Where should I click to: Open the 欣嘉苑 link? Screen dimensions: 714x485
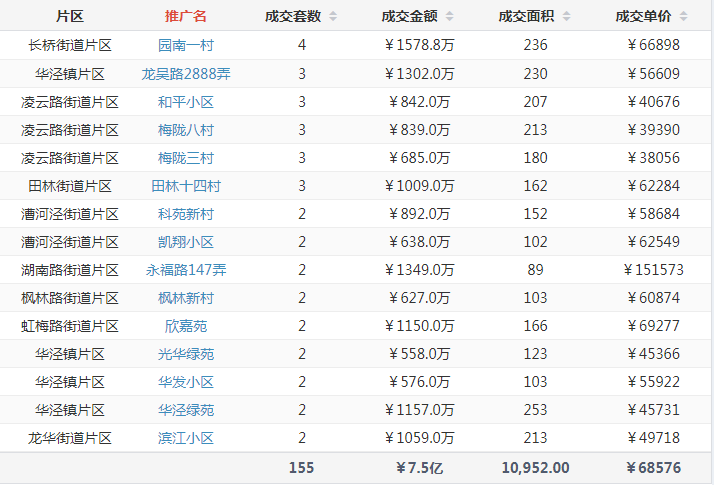click(186, 326)
